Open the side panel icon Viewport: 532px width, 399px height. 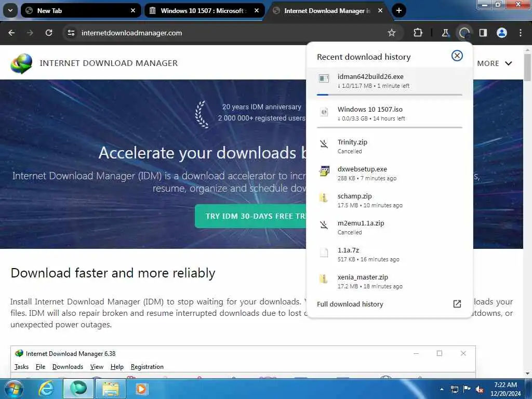pos(483,33)
